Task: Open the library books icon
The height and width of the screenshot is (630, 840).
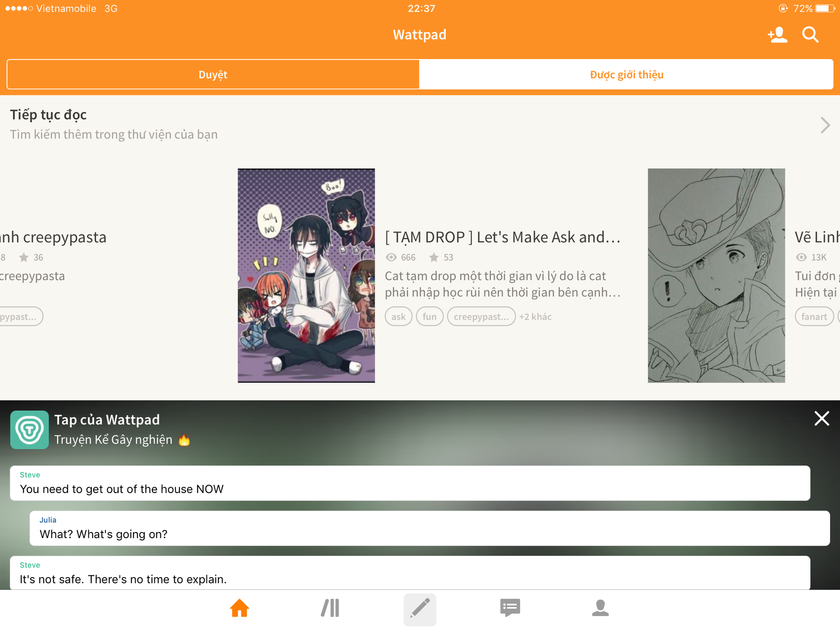Action: click(x=330, y=608)
